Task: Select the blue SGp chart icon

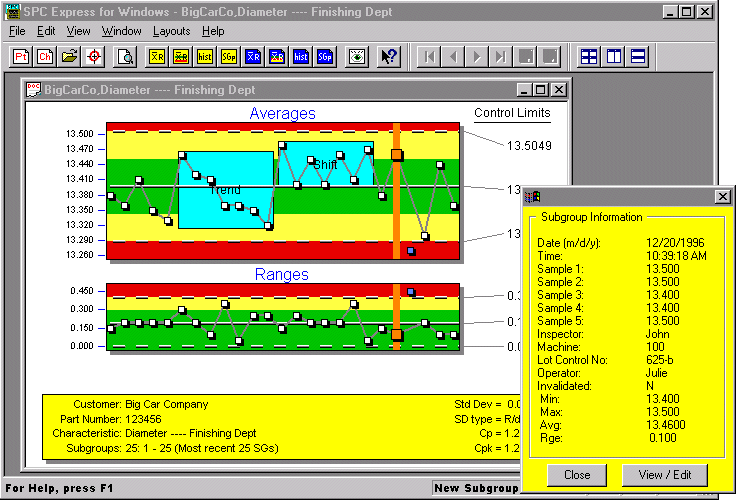Action: (x=325, y=57)
